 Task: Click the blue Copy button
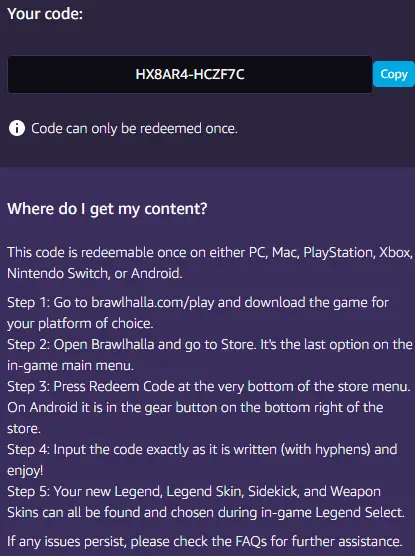pyautogui.click(x=394, y=74)
